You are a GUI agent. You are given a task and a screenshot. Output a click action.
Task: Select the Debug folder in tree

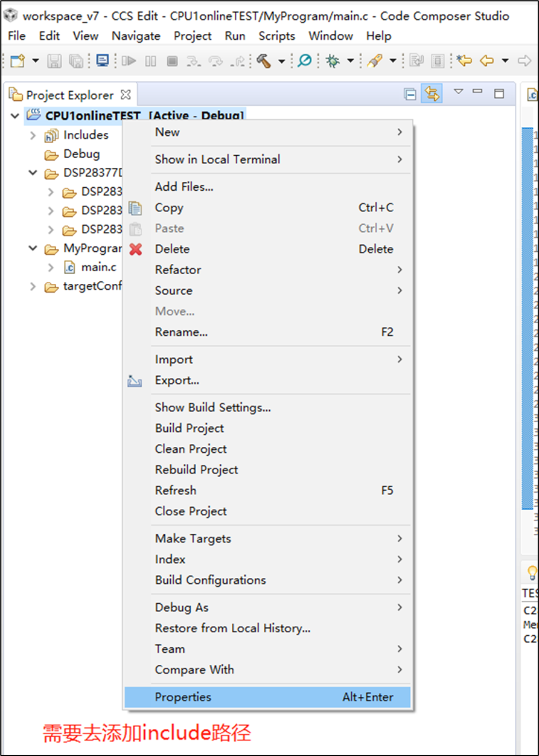point(81,154)
